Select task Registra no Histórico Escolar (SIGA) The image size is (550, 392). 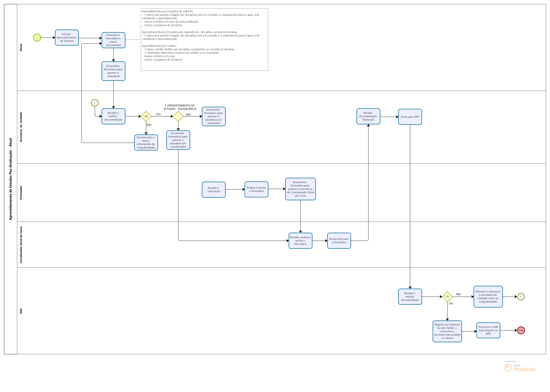point(447,331)
